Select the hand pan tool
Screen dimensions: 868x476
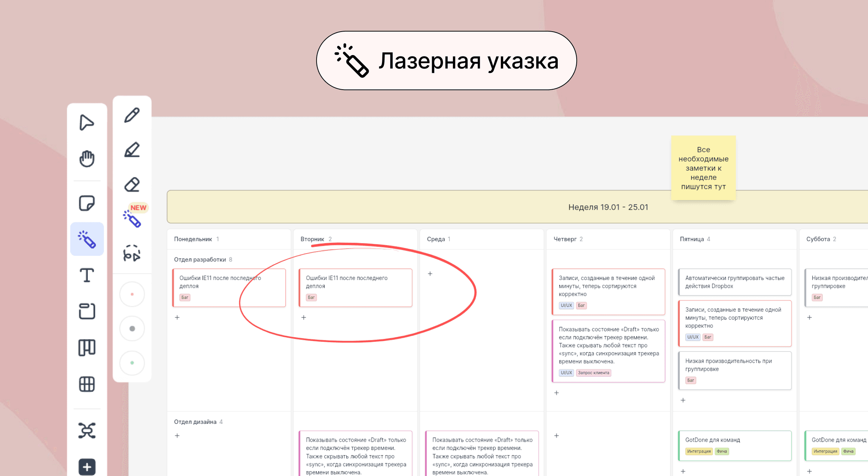[87, 158]
